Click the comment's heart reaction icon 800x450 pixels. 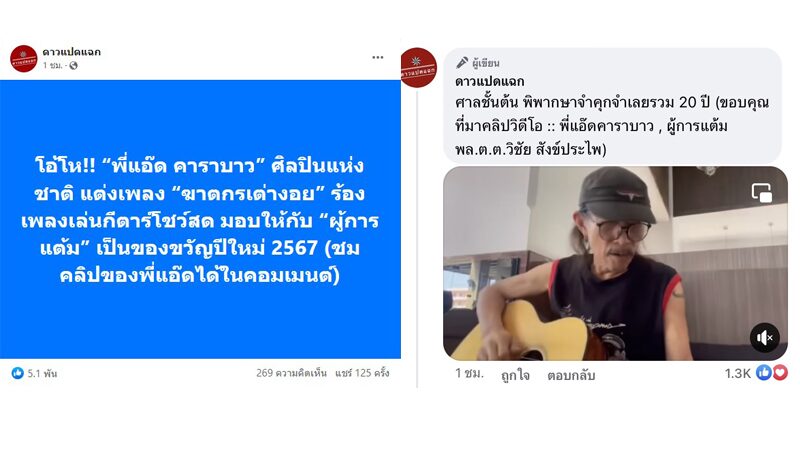(780, 372)
